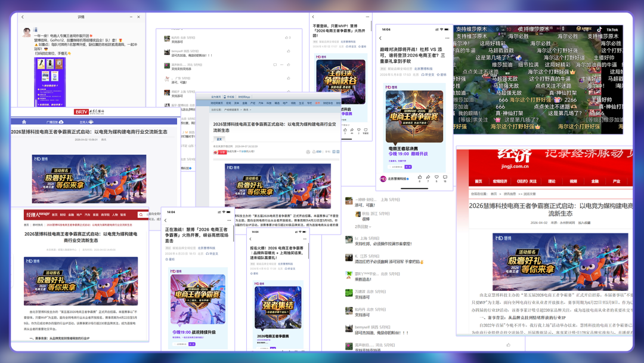The image size is (644, 363).
Task: Click 听全文 under the 巅峰对决 article
Action: click(x=428, y=75)
